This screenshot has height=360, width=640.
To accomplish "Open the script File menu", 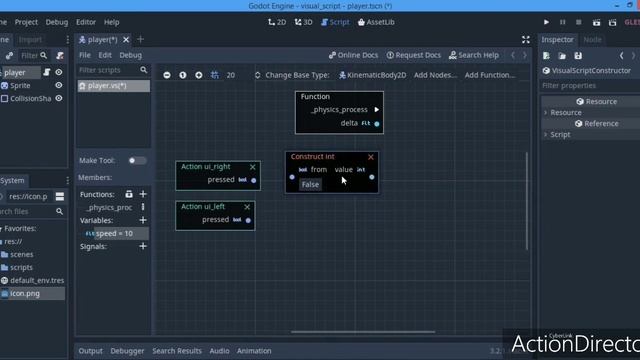I will 85,55.
